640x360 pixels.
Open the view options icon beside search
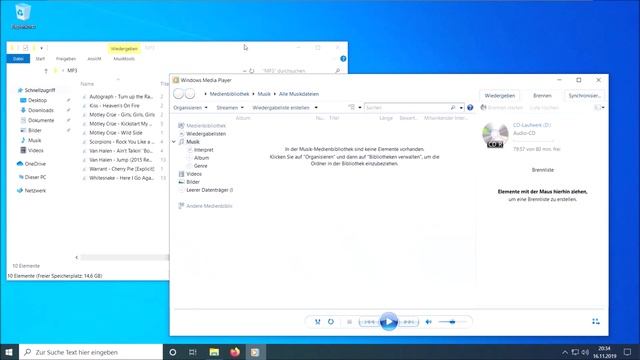351,107
